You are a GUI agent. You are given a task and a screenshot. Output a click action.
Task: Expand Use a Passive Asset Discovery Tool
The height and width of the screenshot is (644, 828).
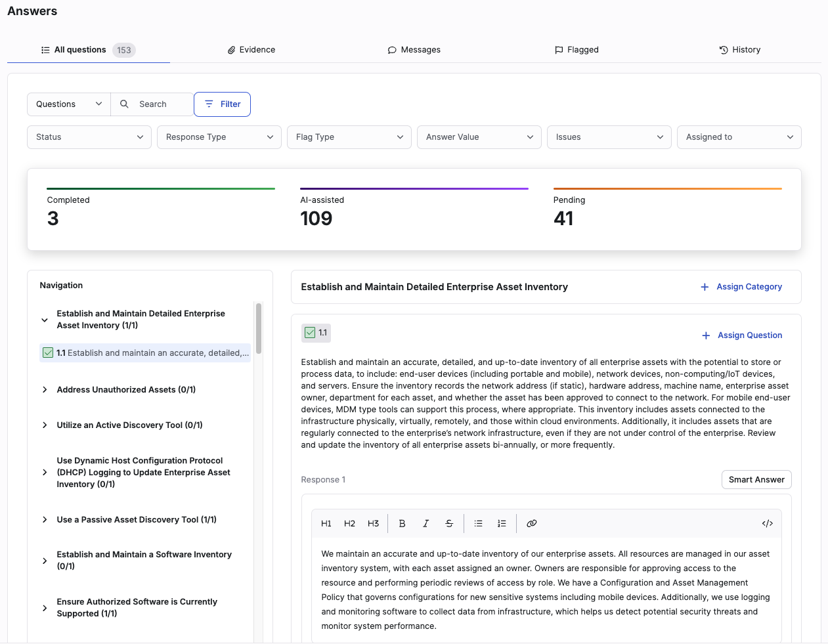pyautogui.click(x=45, y=520)
